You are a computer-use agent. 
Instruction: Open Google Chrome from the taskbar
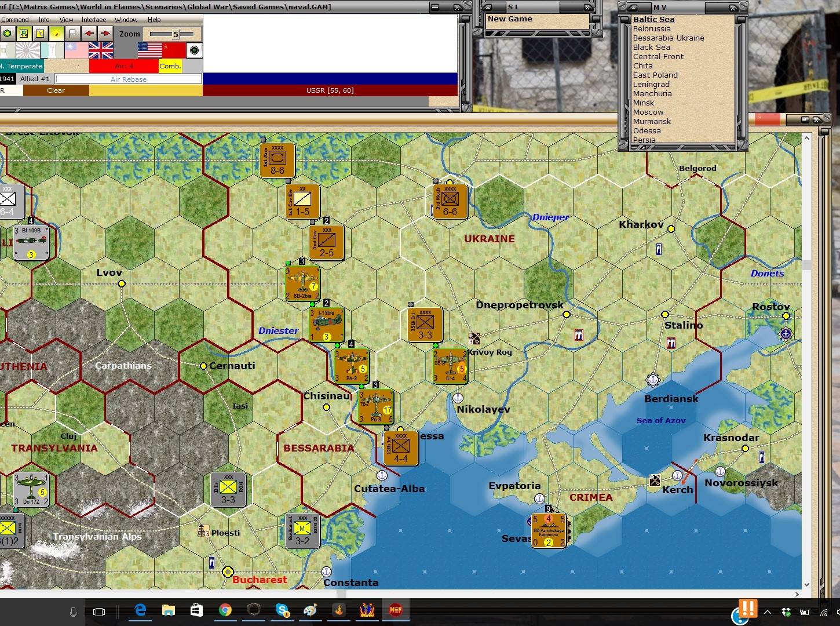(x=225, y=610)
